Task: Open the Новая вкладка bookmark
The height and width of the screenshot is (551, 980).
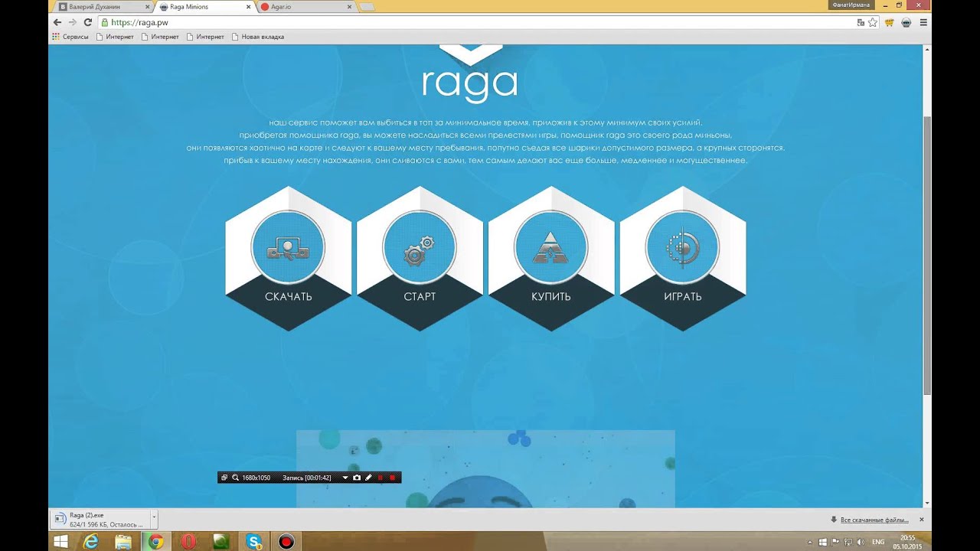Action: 257,37
